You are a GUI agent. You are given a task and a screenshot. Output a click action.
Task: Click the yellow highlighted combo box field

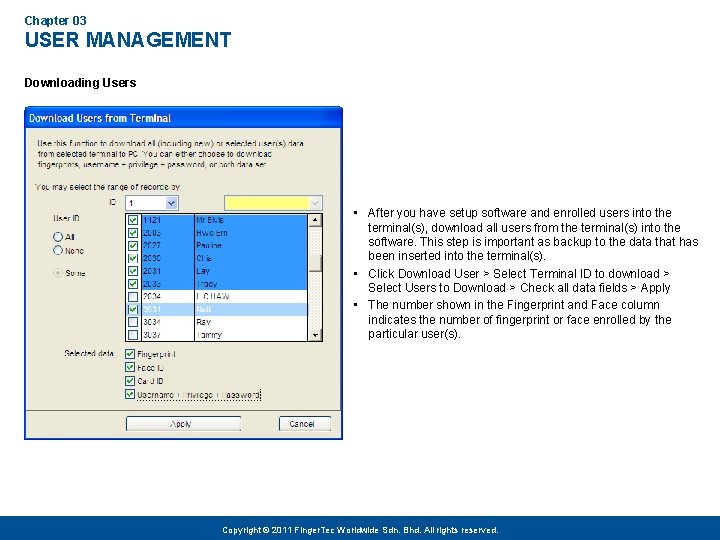(273, 203)
